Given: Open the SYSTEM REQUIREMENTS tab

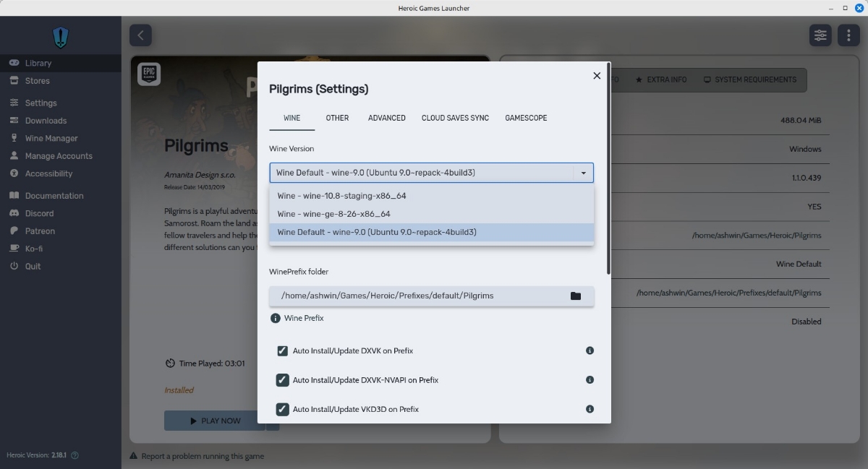Looking at the screenshot, I should click(x=749, y=79).
